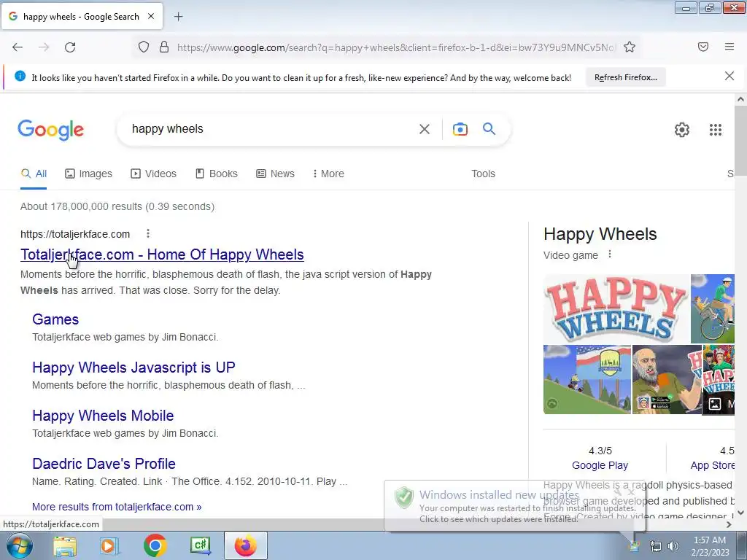Click the right arrow of horizontal scrollbar
This screenshot has height=560, width=747.
[x=729, y=524]
